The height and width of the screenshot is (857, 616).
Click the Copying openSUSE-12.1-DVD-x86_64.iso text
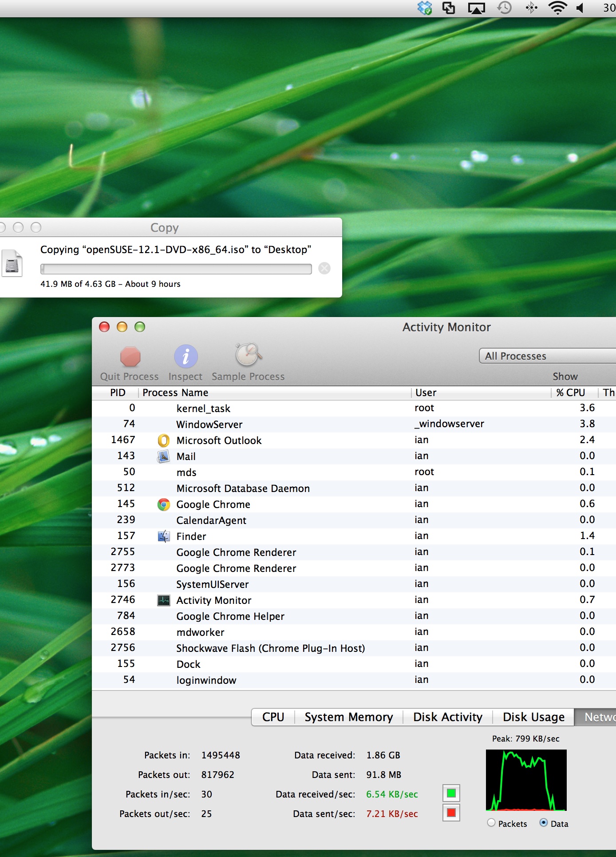176,250
